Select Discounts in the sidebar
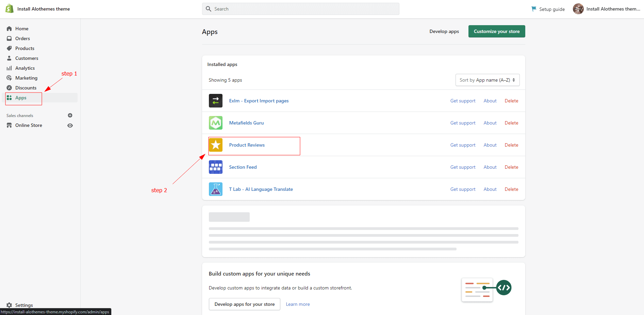Screen dimensions: 644x315 point(26,88)
